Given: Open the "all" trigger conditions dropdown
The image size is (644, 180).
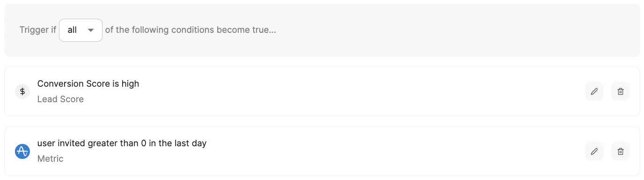Looking at the screenshot, I should (x=80, y=30).
